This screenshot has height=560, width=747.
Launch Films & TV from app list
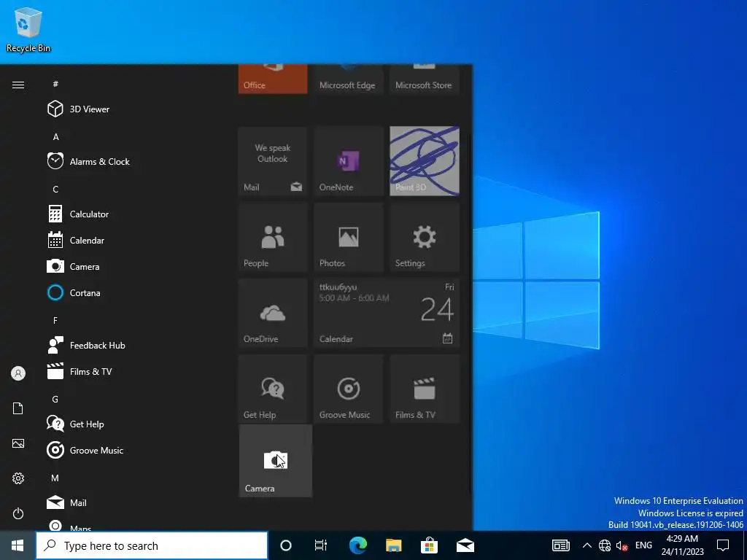point(128,371)
